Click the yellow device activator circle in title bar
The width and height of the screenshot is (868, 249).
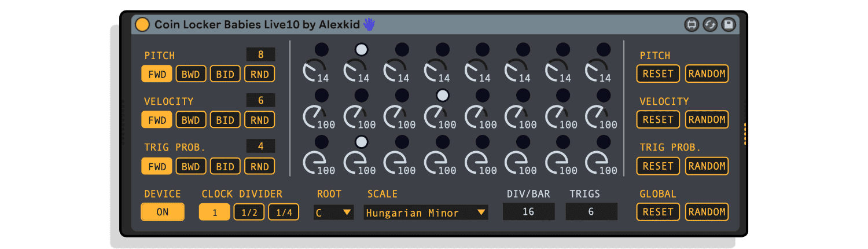pos(142,24)
